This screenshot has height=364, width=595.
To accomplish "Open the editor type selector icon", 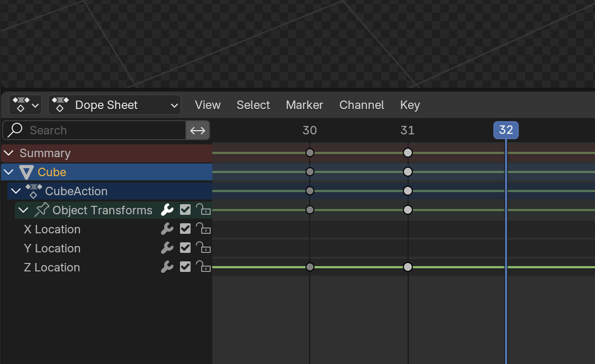I will point(25,105).
